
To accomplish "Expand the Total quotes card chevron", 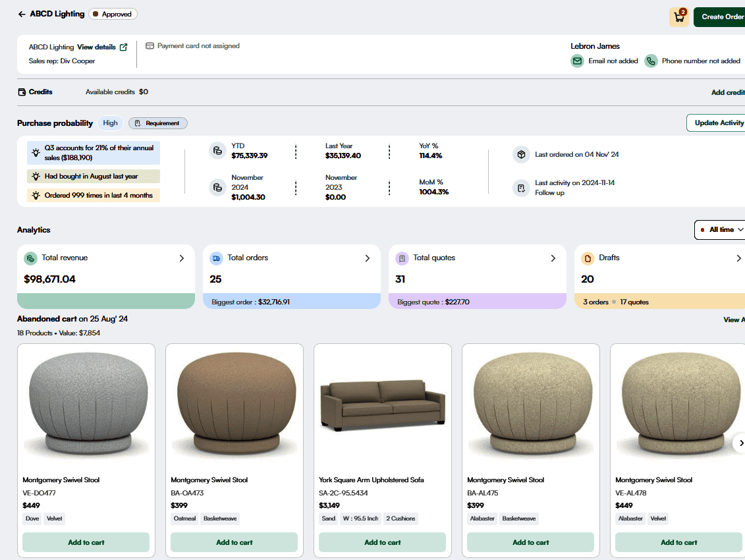I will click(553, 258).
